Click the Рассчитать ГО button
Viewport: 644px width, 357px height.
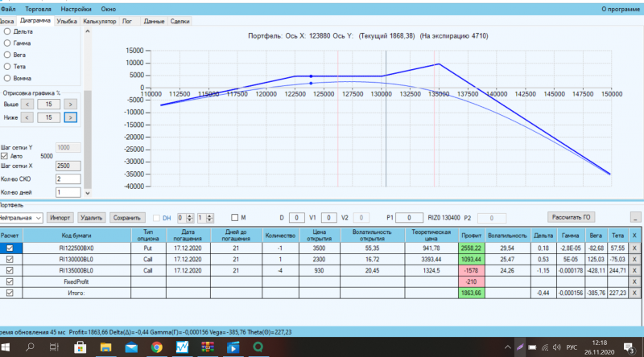point(571,217)
